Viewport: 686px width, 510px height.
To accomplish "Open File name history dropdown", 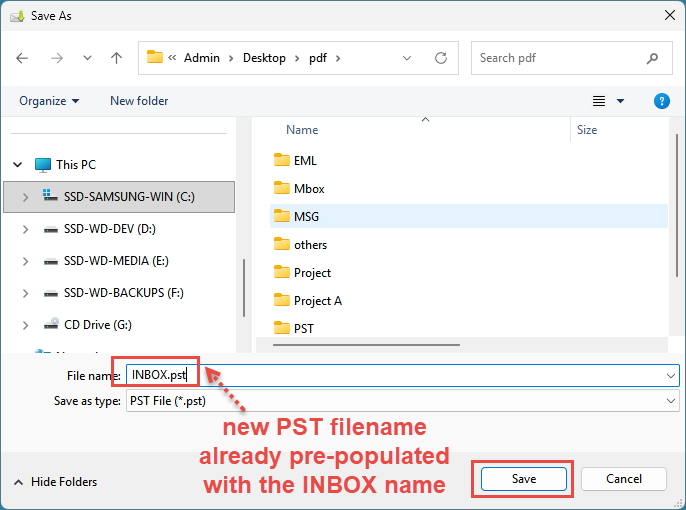I will (670, 376).
